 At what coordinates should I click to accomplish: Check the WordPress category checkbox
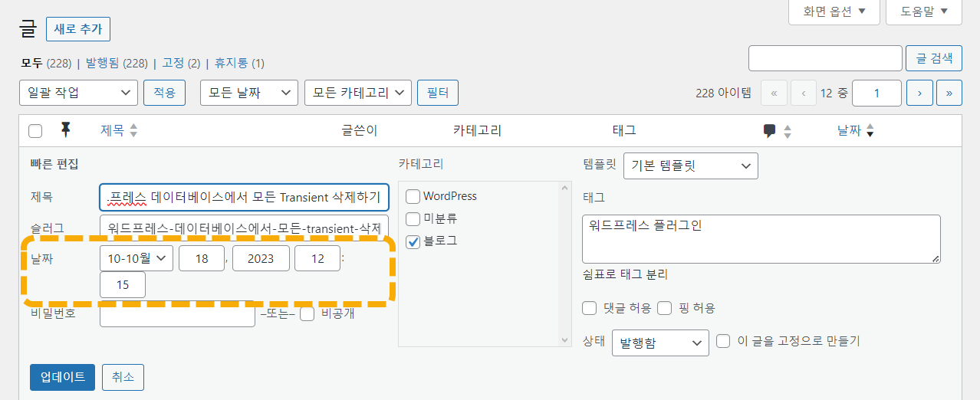click(x=413, y=196)
